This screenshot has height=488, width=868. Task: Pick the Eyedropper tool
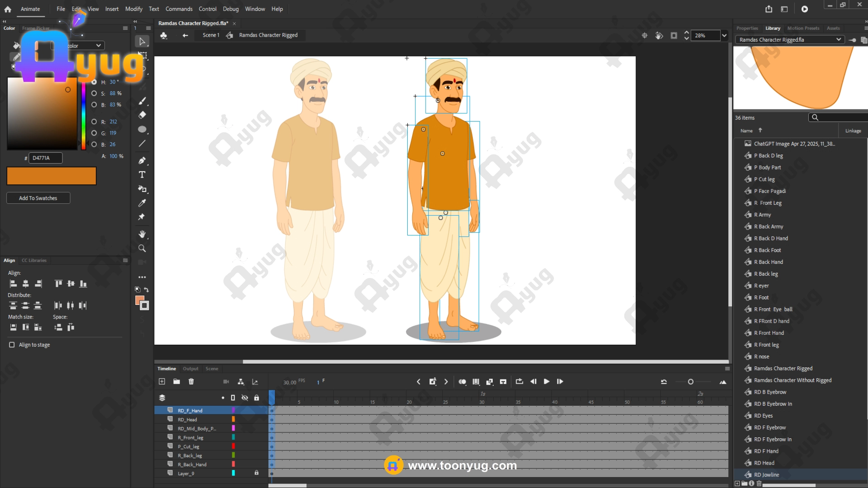(x=142, y=203)
